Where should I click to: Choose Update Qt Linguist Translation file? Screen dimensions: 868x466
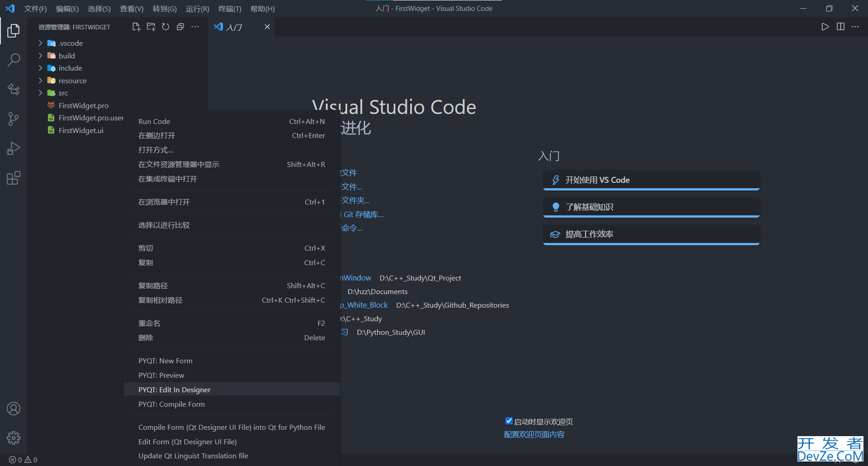[231, 456]
